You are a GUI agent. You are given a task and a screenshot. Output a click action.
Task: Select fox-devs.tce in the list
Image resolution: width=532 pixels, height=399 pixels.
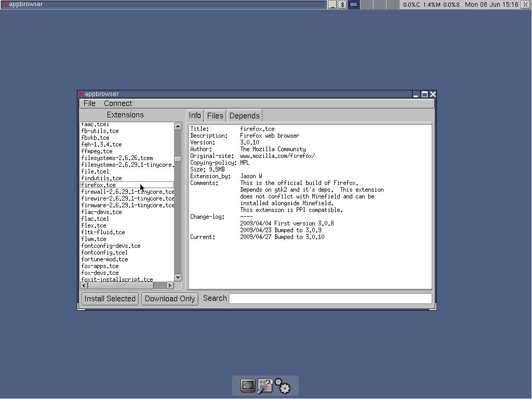pyautogui.click(x=127, y=273)
